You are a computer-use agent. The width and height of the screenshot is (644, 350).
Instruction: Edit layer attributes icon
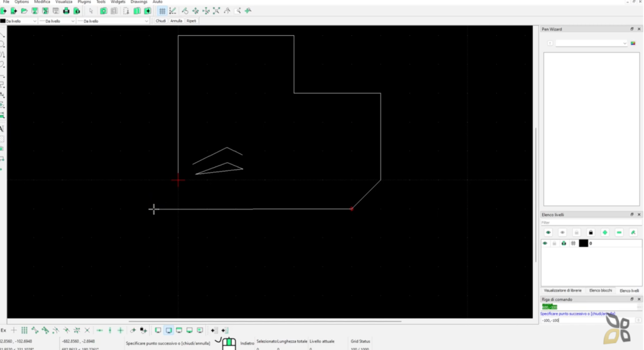(x=633, y=232)
